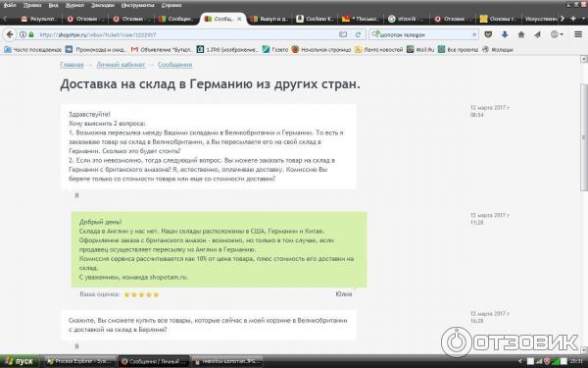Open the 1.JPG (изображение.. bookmark
Image resolution: width=588 pixels, height=368 pixels.
[227, 50]
